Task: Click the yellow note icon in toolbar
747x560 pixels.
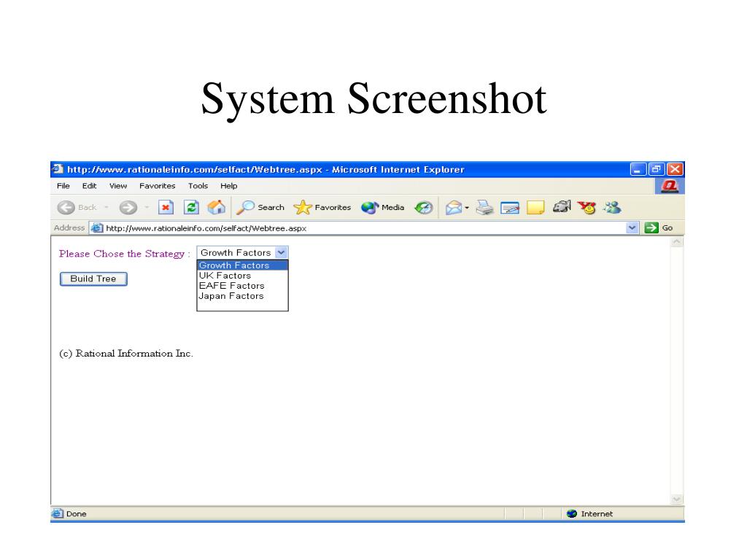Action: [535, 208]
